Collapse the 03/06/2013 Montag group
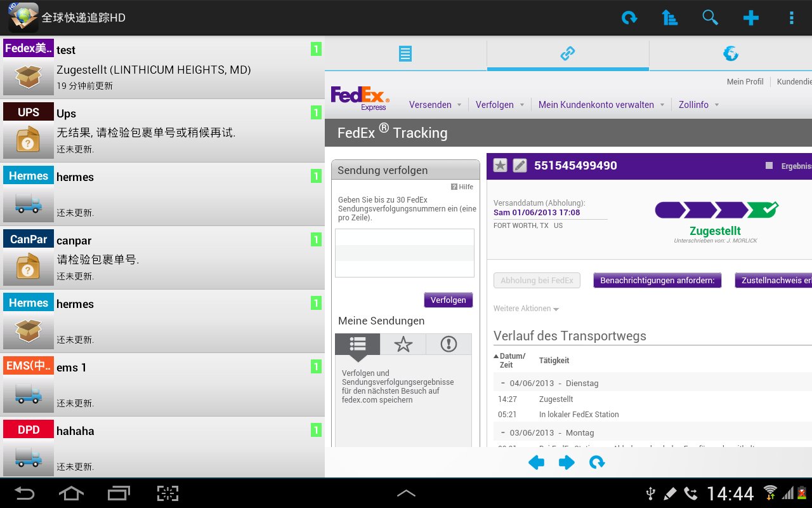This screenshot has height=508, width=812. 503,432
